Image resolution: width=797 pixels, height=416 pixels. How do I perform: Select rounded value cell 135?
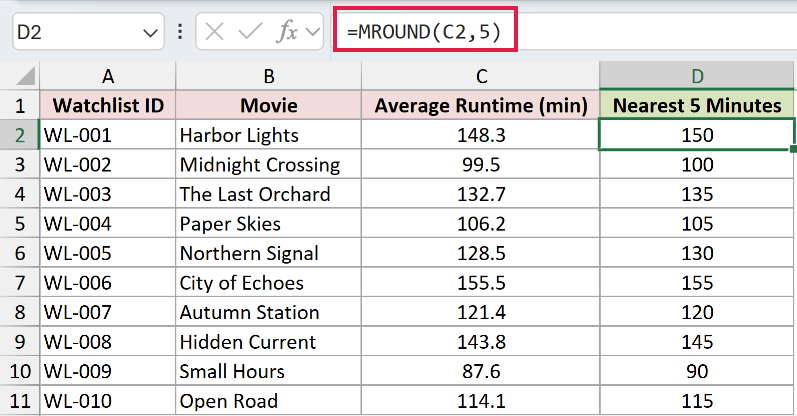[697, 194]
